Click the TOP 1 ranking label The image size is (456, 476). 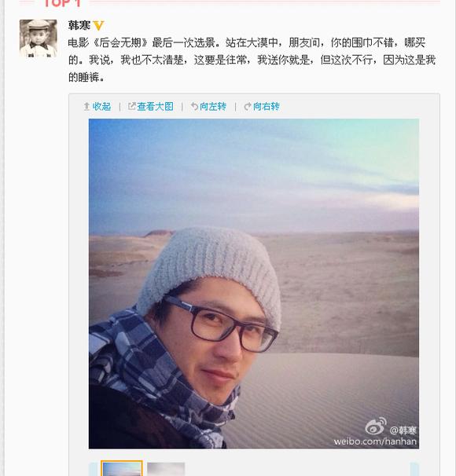(63, 3)
